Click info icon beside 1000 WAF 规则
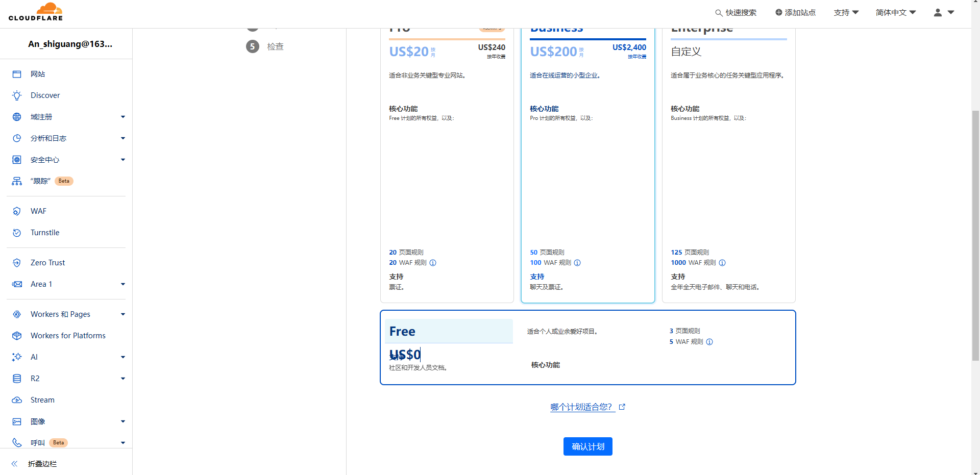 (x=722, y=263)
